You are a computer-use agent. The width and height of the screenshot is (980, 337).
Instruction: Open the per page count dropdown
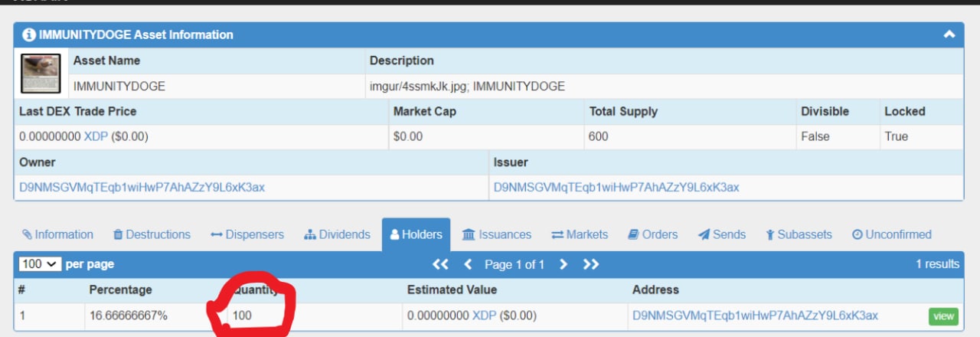coord(40,264)
